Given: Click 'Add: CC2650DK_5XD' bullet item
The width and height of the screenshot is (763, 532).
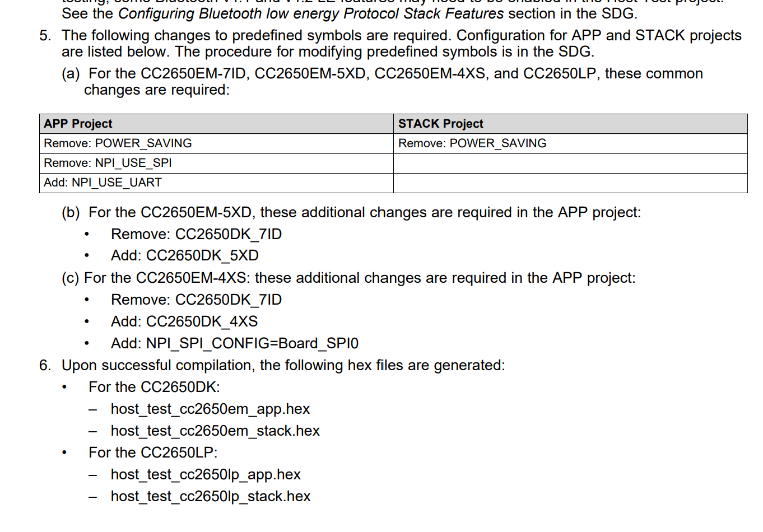Looking at the screenshot, I should pyautogui.click(x=184, y=255).
